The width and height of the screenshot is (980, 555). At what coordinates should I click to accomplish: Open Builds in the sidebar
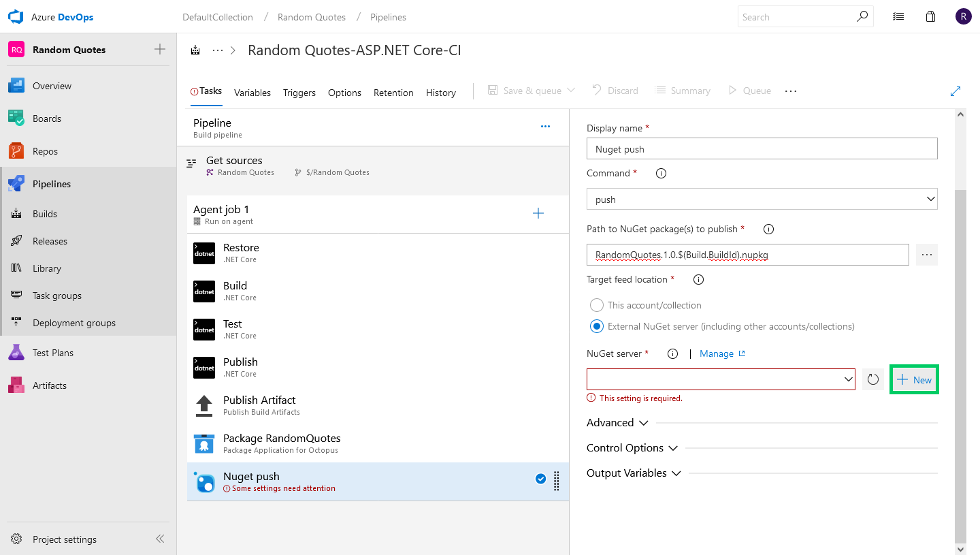[x=45, y=214]
